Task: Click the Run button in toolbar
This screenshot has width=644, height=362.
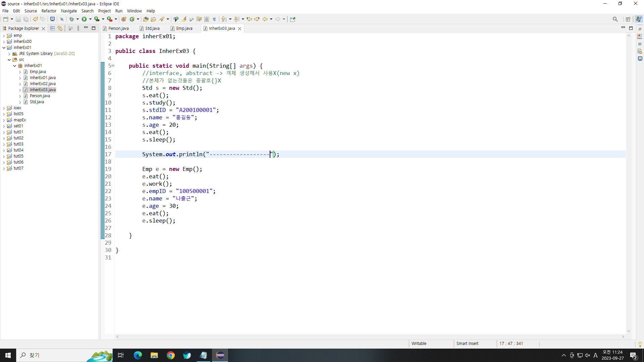Action: [x=84, y=19]
